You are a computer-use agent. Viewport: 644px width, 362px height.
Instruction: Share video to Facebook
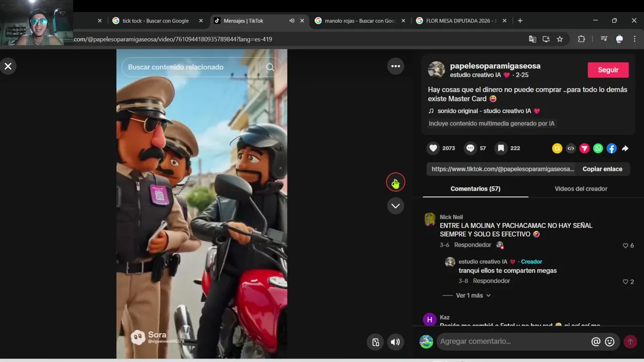coord(611,148)
